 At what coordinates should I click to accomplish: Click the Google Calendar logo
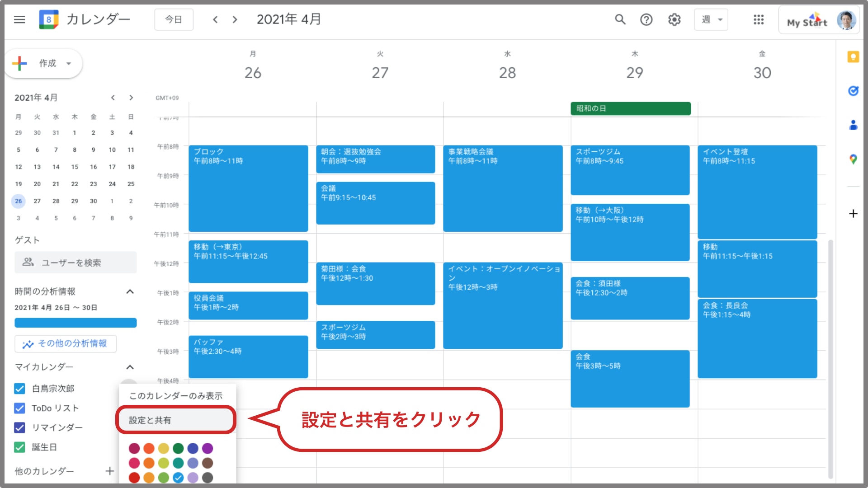click(x=48, y=19)
